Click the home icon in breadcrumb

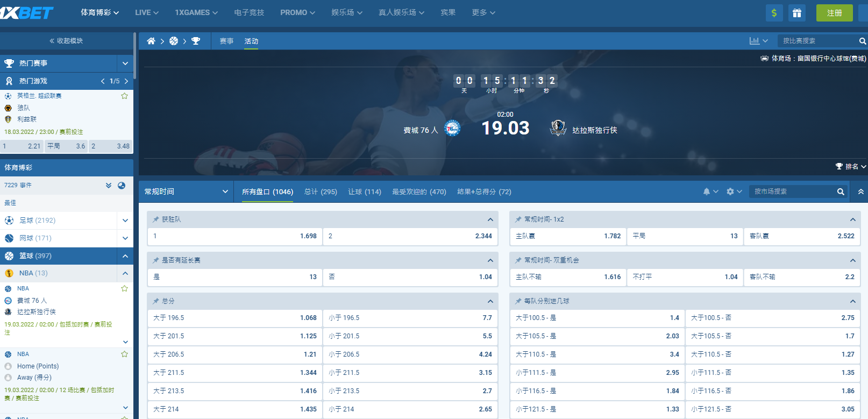(151, 41)
